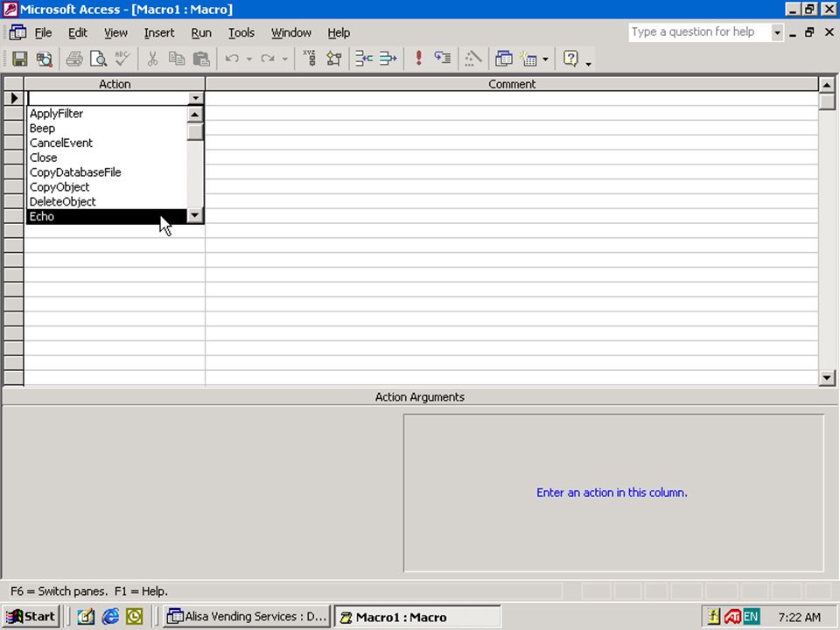The width and height of the screenshot is (840, 630).
Task: Click the Delete Rows icon
Action: pos(388,59)
